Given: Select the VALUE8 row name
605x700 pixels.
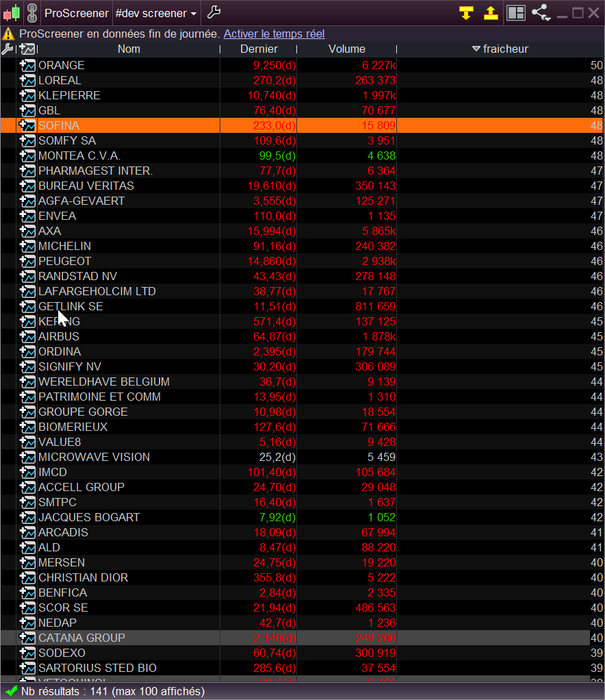Looking at the screenshot, I should point(60,442).
